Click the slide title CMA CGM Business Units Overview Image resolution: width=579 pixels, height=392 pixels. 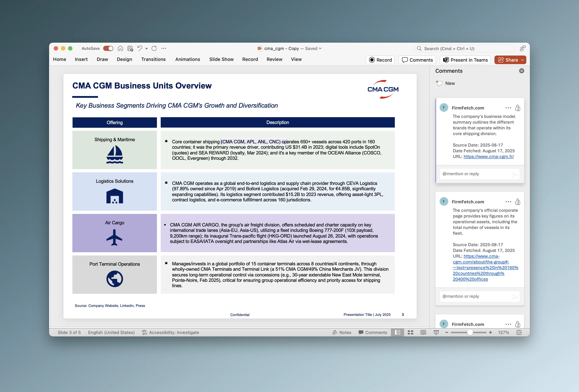click(142, 86)
